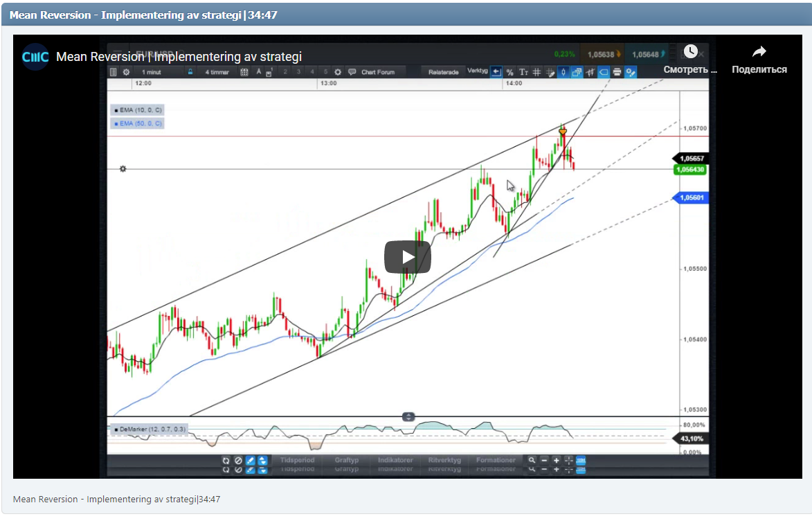The height and width of the screenshot is (521, 812).
Task: Click the calendar date-range icon
Action: point(244,72)
